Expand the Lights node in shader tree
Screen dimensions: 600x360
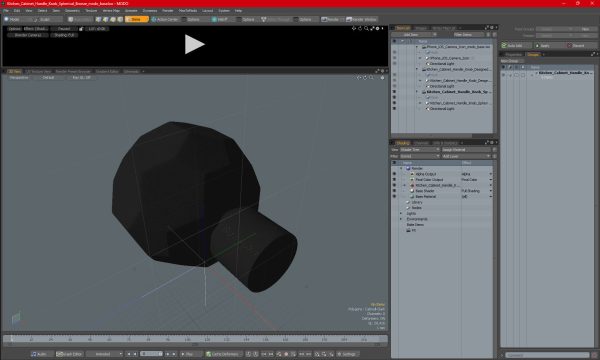[x=401, y=213]
